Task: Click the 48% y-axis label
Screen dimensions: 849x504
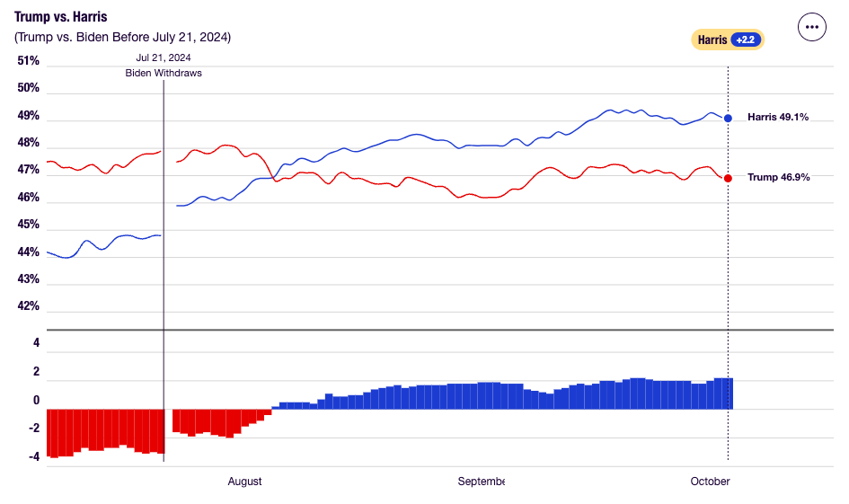Action: pyautogui.click(x=28, y=142)
